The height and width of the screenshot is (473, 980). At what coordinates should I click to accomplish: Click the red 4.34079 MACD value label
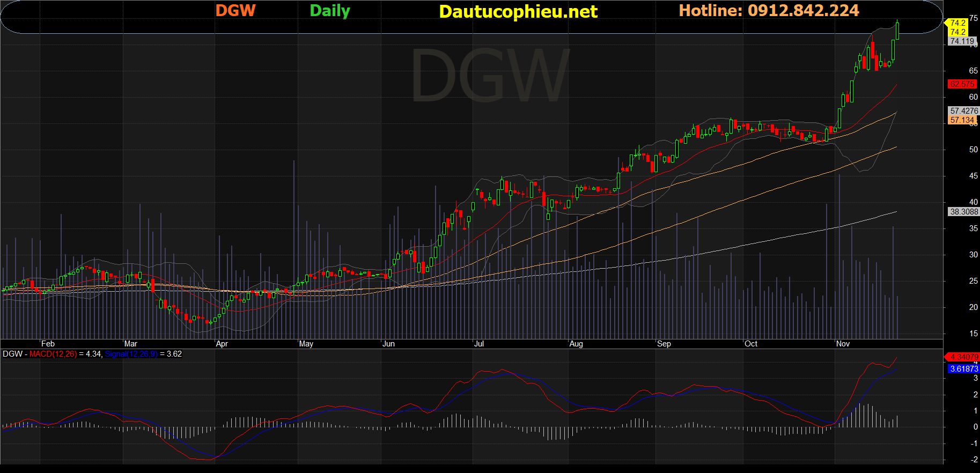pyautogui.click(x=963, y=357)
